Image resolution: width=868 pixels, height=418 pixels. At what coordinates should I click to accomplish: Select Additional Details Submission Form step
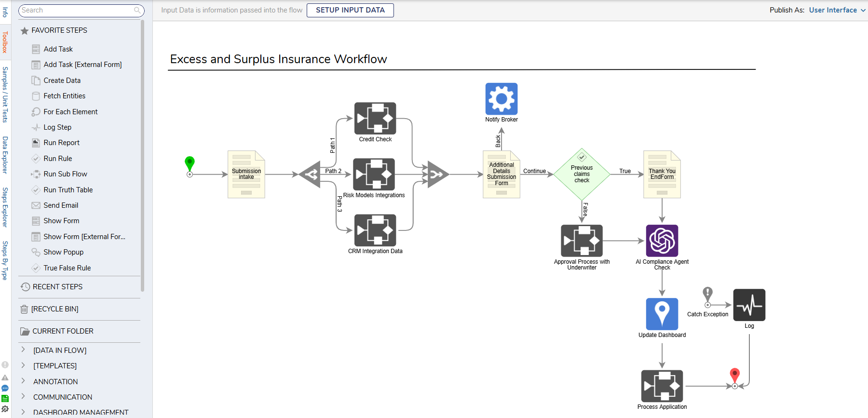tap(502, 174)
